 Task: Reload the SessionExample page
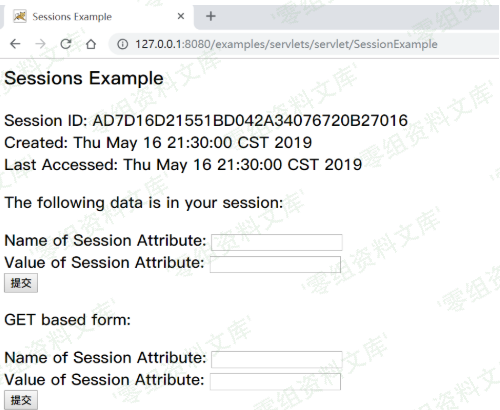[66, 44]
